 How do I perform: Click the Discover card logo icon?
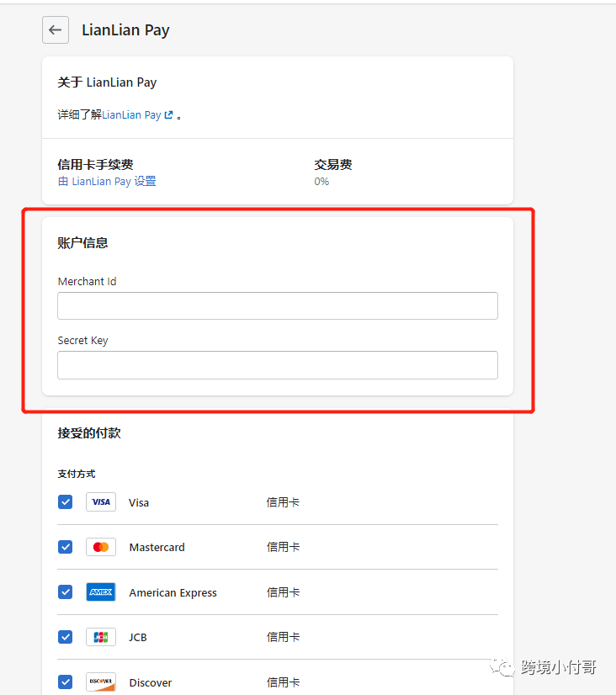(x=101, y=682)
